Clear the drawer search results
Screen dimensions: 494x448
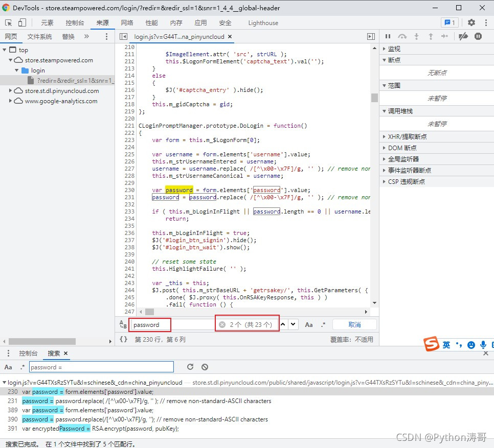[205, 367]
